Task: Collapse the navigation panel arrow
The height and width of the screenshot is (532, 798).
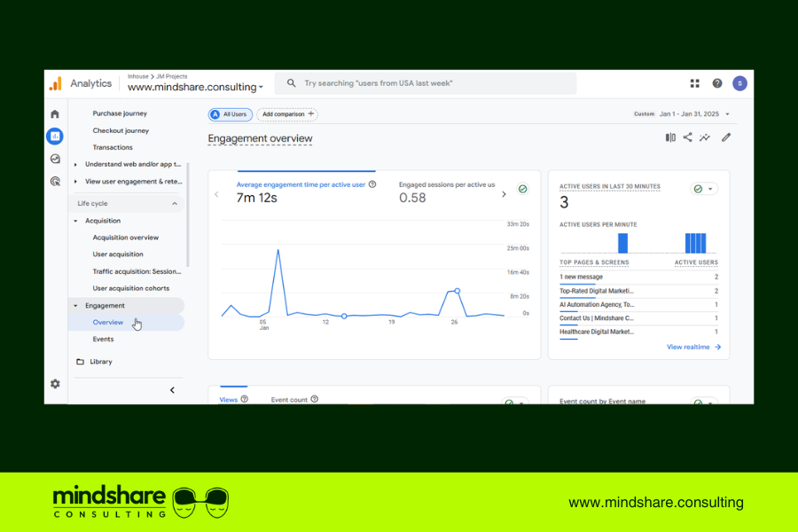Action: pos(172,390)
